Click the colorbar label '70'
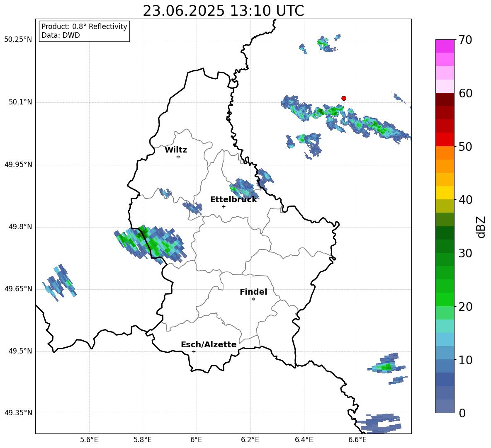Viewport: 491px width, 448px height. click(x=465, y=40)
